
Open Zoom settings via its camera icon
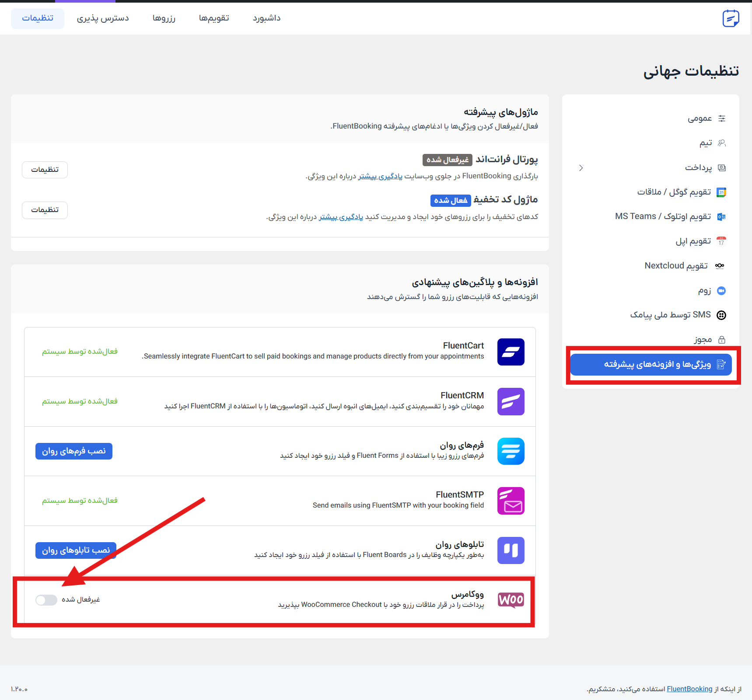click(x=721, y=291)
